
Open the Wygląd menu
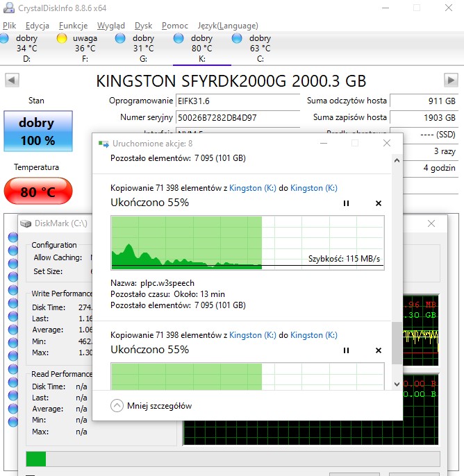(111, 26)
